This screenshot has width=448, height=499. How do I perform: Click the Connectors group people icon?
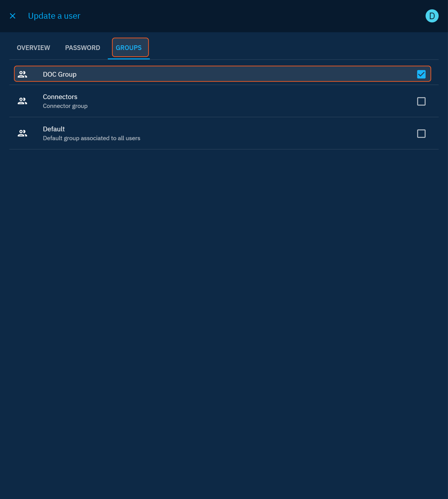[22, 101]
